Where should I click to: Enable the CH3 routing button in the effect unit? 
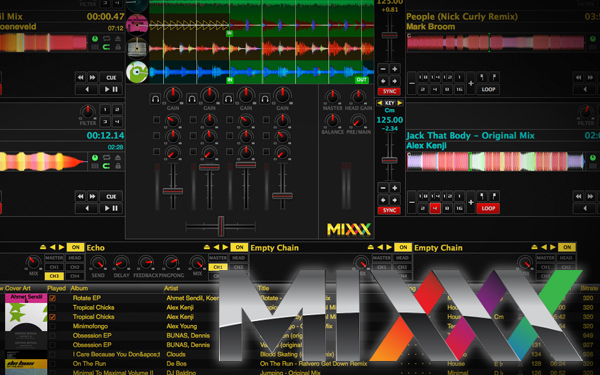[x=54, y=276]
